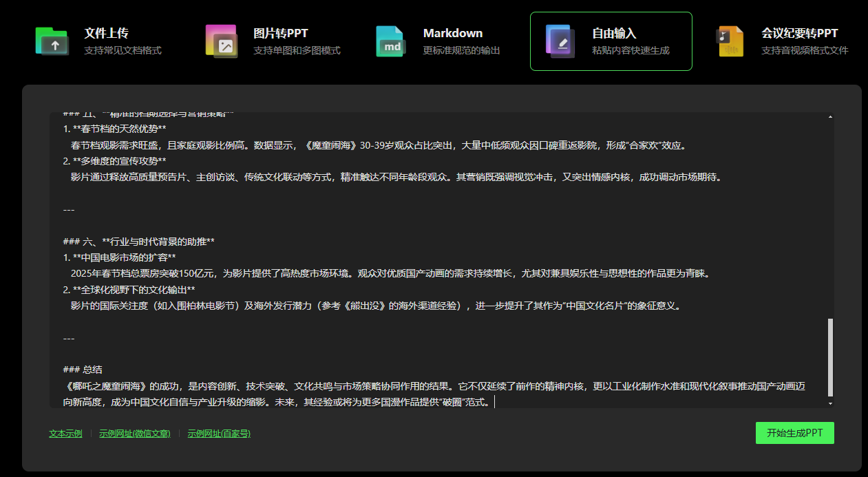The image size is (868, 477).
Task: Click the final line starting "向新高度"
Action: pyautogui.click(x=279, y=402)
